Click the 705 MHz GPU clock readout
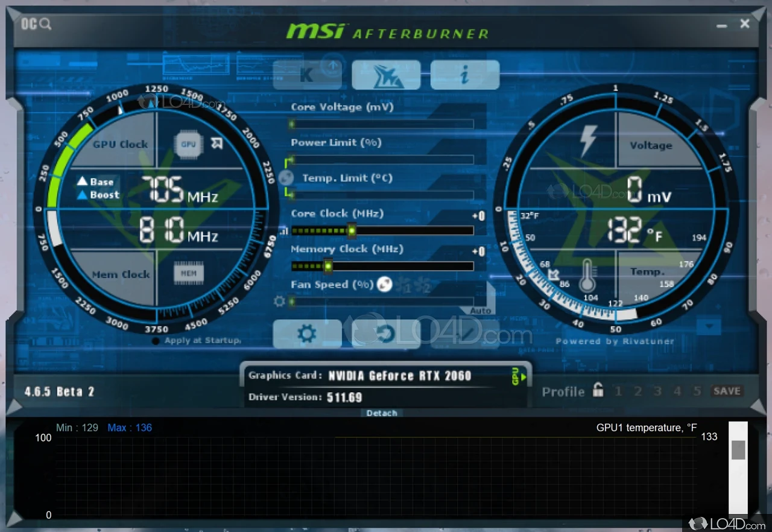The height and width of the screenshot is (532, 772). [x=179, y=190]
